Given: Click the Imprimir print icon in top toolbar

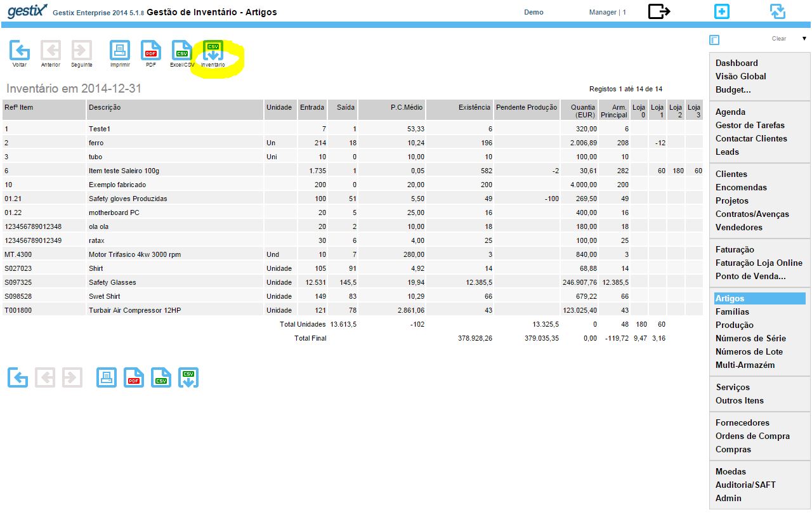Looking at the screenshot, I should coord(120,50).
